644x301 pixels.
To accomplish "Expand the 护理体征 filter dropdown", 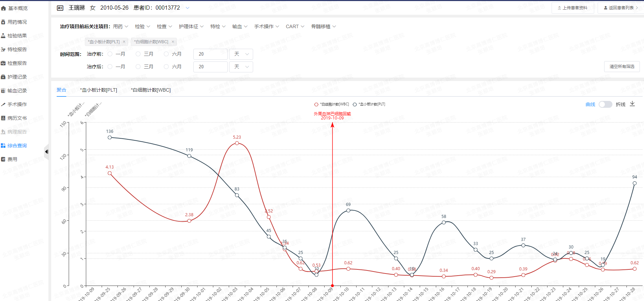I will point(191,26).
